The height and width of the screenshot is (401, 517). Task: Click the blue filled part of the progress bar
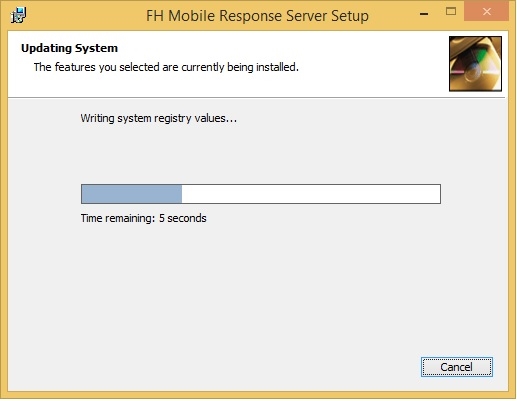[132, 194]
